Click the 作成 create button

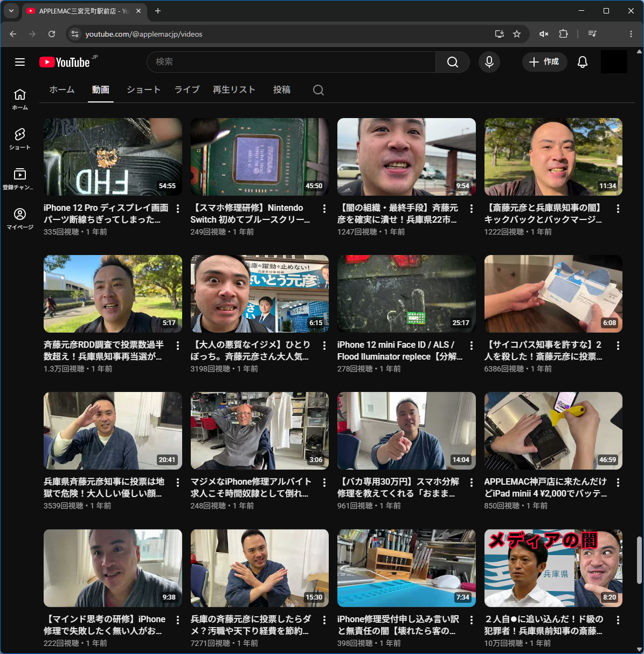tap(544, 62)
